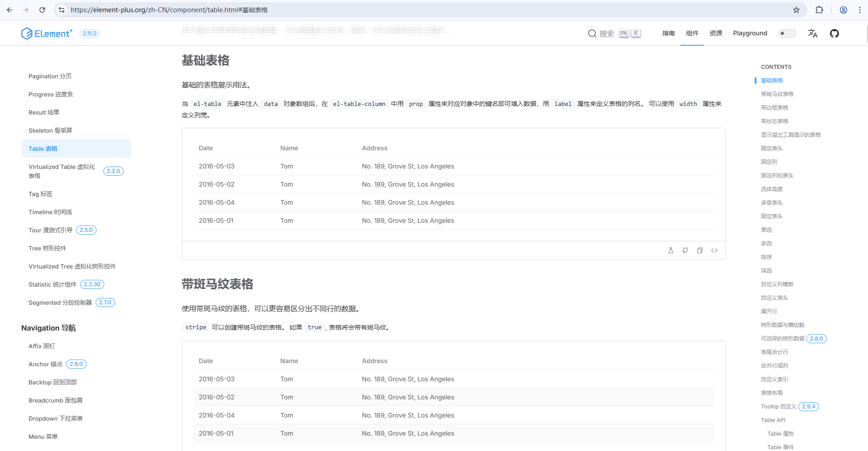Select Table 表格 in the sidebar

[43, 148]
